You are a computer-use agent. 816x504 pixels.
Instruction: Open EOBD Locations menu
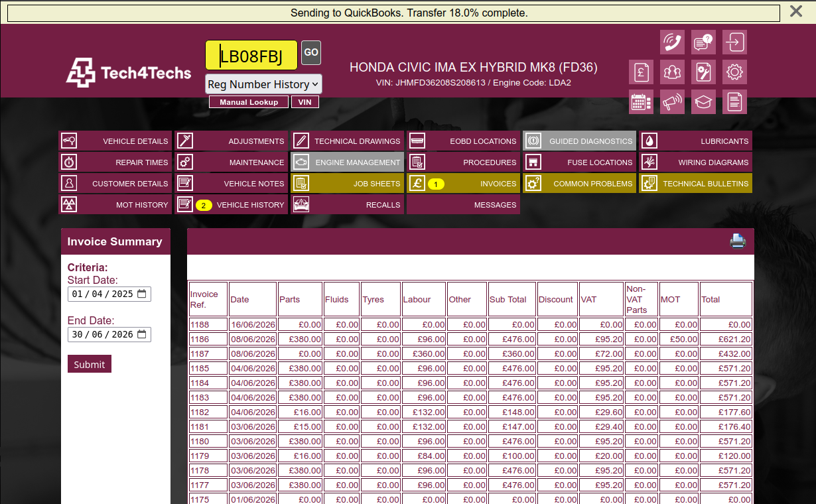[463, 141]
